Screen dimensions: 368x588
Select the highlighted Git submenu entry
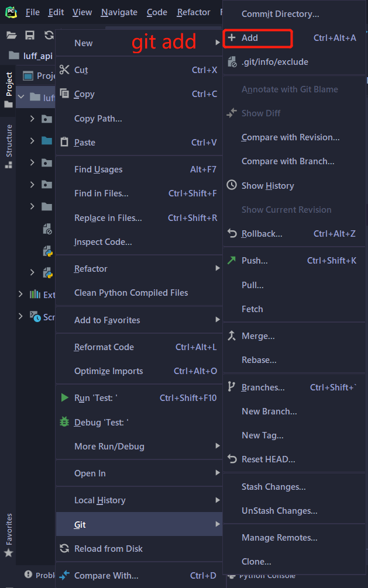[139, 524]
